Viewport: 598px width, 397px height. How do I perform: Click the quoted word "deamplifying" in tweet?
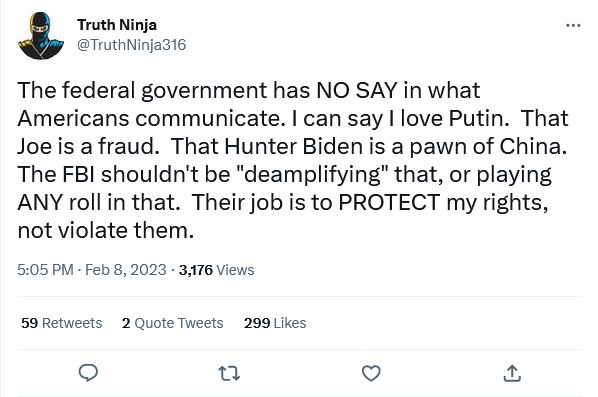[312, 175]
